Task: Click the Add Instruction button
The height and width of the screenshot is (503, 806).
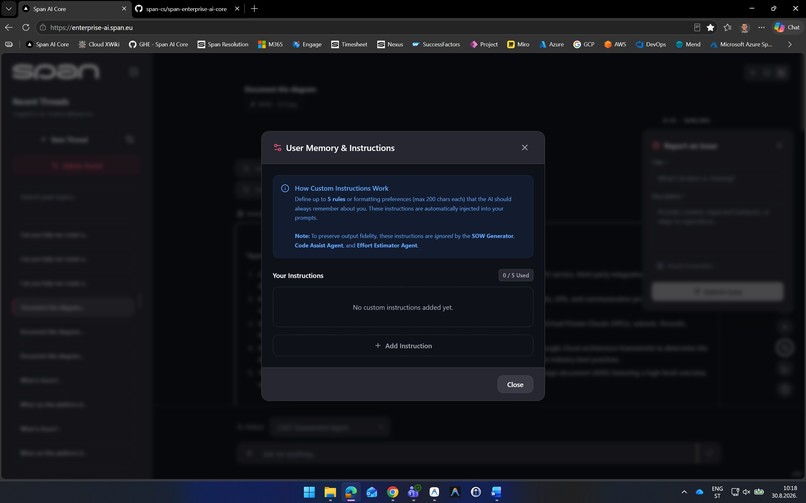Action: point(403,346)
